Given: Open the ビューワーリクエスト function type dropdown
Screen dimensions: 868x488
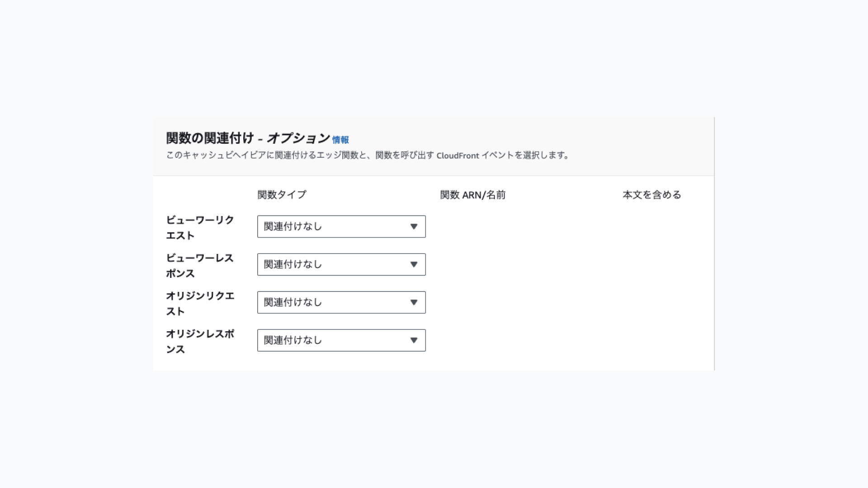Looking at the screenshot, I should point(341,226).
